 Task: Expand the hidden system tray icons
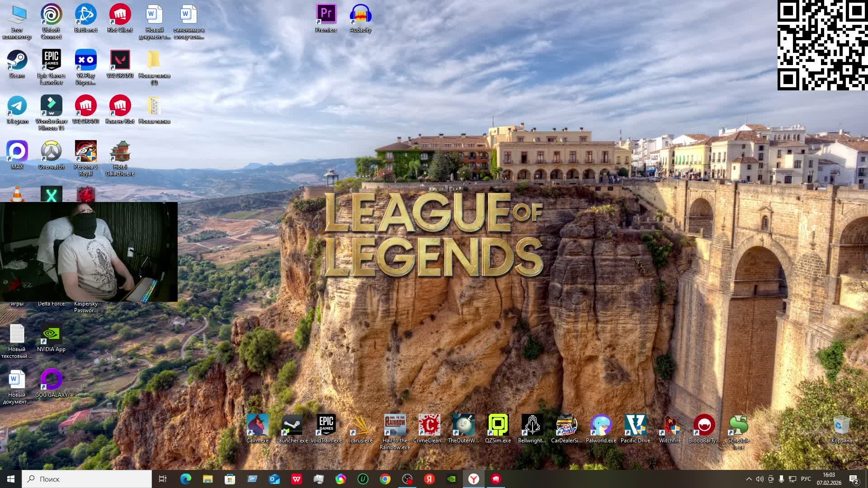(x=749, y=479)
